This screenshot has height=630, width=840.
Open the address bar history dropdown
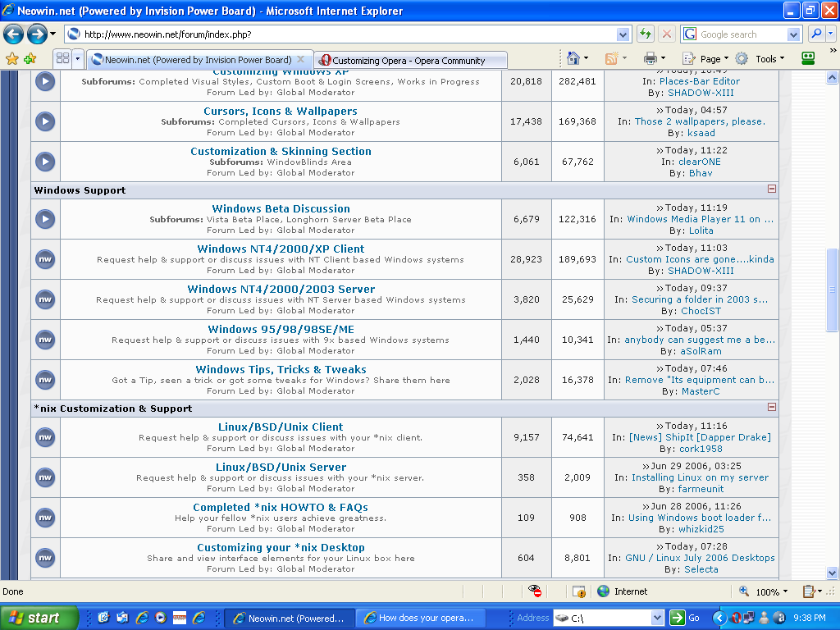623,34
